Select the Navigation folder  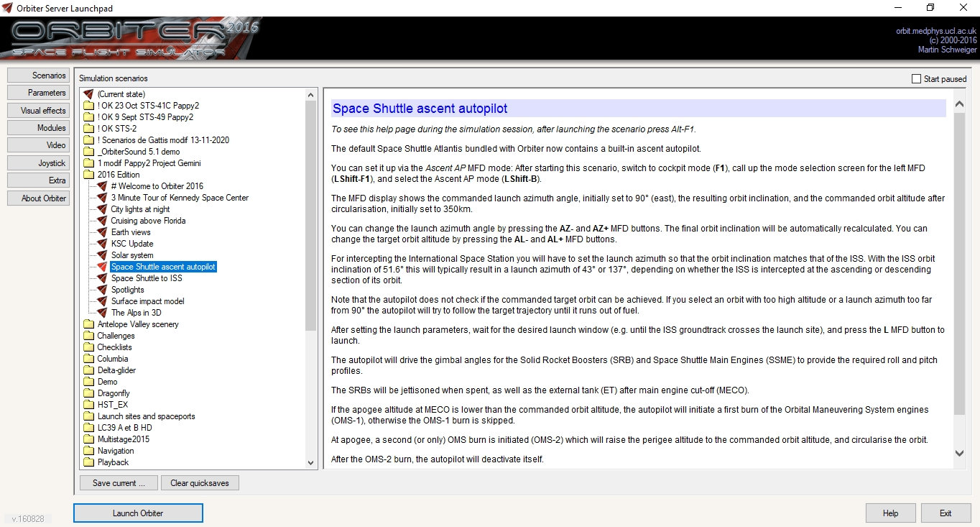[x=116, y=451]
